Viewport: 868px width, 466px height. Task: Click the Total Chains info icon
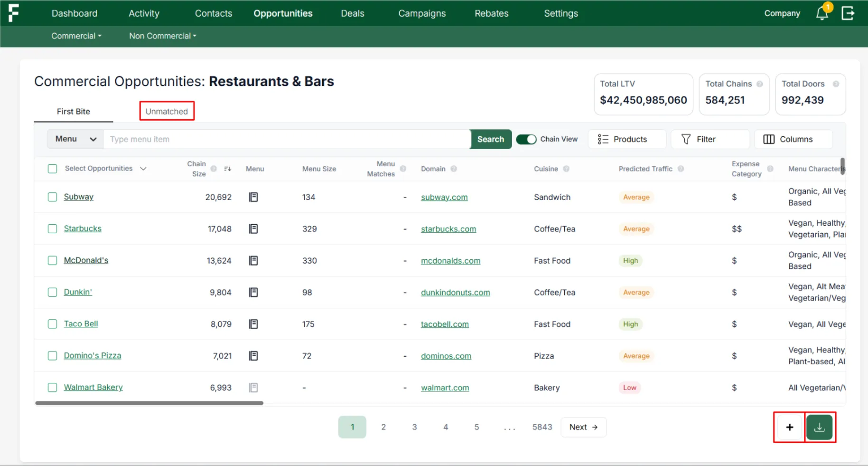[x=760, y=84]
